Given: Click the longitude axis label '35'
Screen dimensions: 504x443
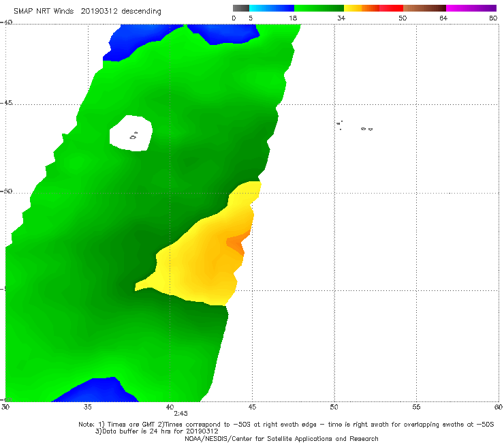Looking at the screenshot, I should point(87,407).
